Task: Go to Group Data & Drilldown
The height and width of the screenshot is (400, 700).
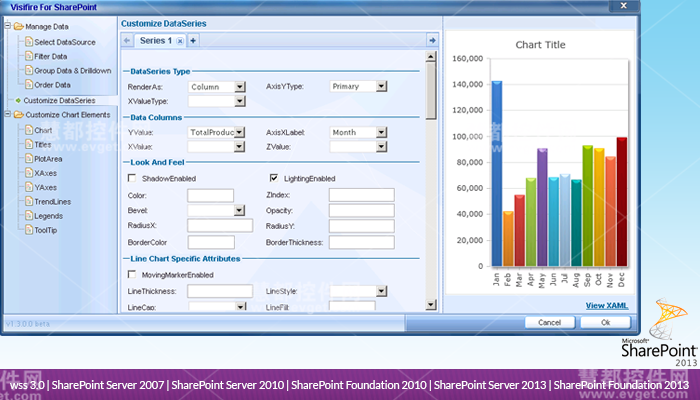Action: (73, 71)
